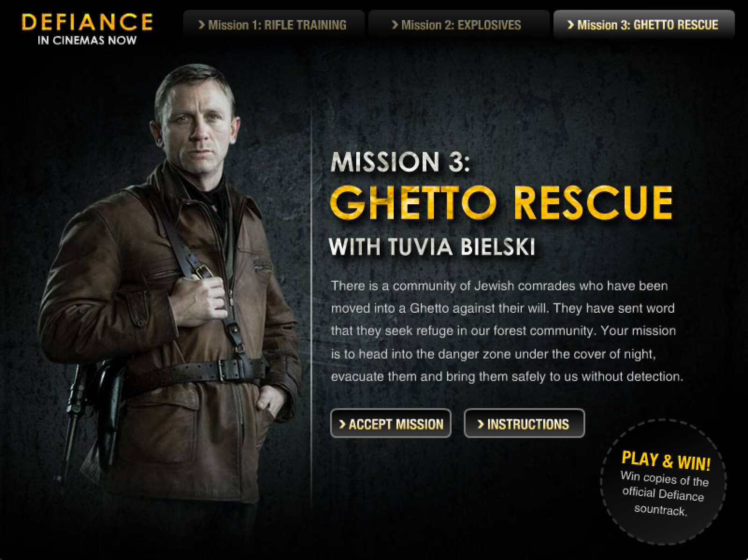Screen dimensions: 748x560
Task: Click the chevron arrow before Mission 3
Action: (570, 25)
